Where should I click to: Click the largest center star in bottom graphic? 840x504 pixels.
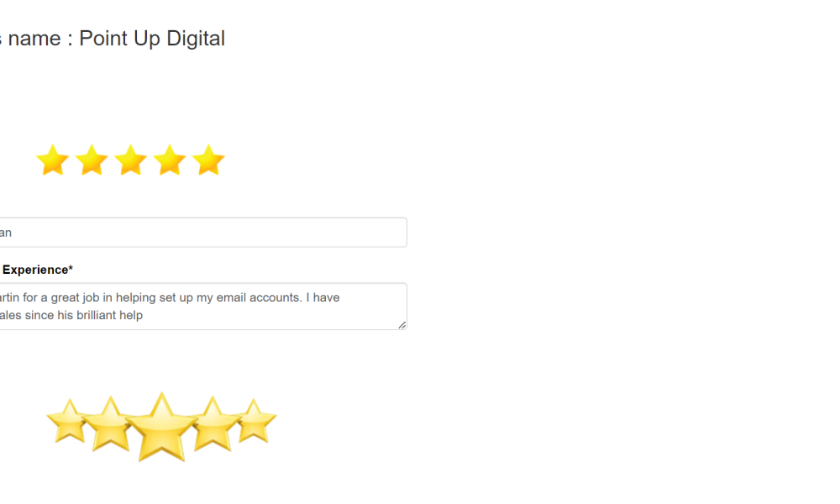click(162, 428)
